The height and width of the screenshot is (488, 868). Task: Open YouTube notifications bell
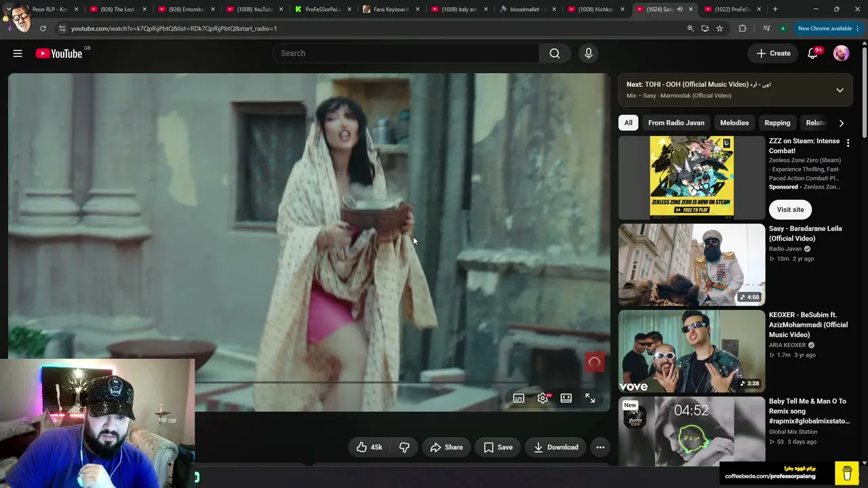click(812, 54)
